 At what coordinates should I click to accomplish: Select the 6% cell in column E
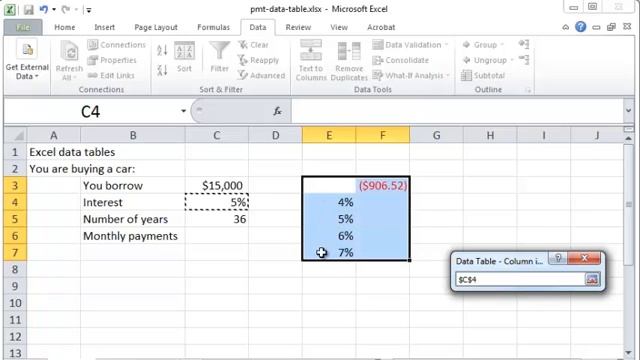click(329, 236)
